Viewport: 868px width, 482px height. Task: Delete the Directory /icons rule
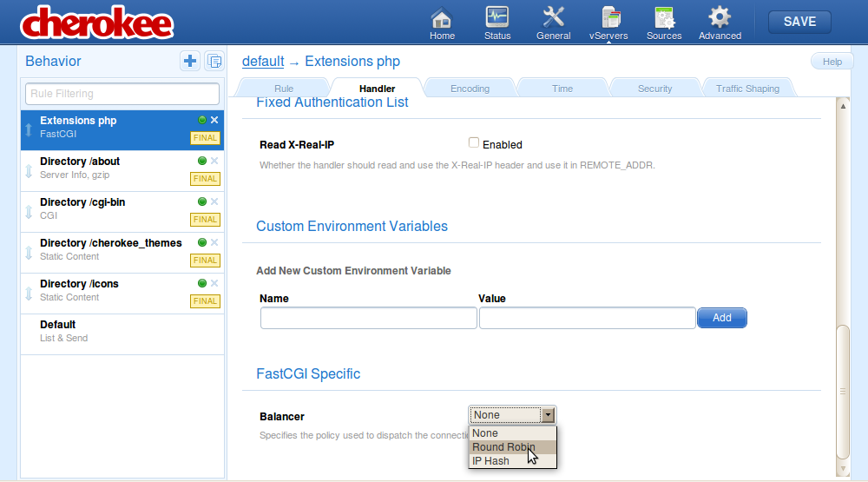[214, 283]
